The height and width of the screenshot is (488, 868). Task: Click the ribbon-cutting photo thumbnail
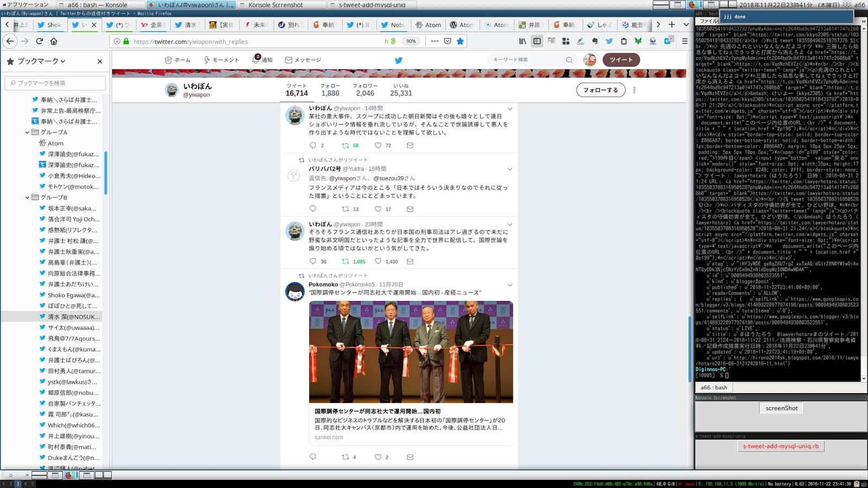pos(411,352)
